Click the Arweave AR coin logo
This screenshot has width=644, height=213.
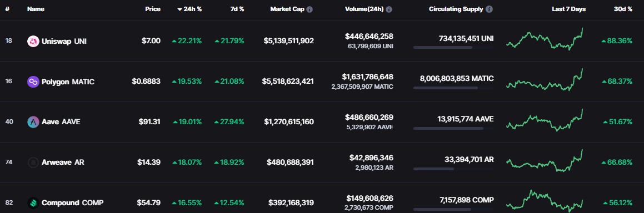[x=33, y=162]
